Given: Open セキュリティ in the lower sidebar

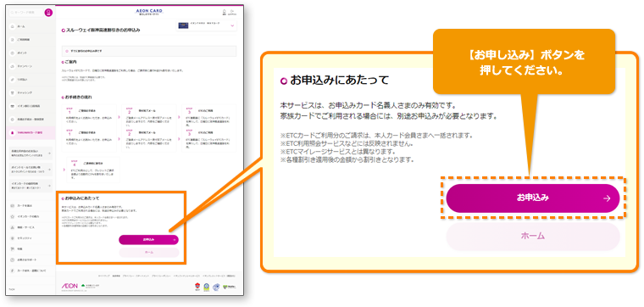Looking at the screenshot, I should click(31, 238).
